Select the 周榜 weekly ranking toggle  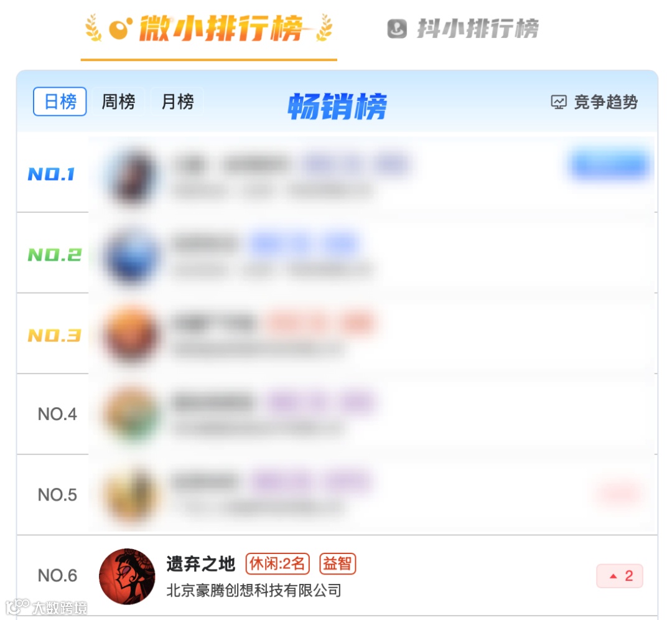click(x=118, y=101)
